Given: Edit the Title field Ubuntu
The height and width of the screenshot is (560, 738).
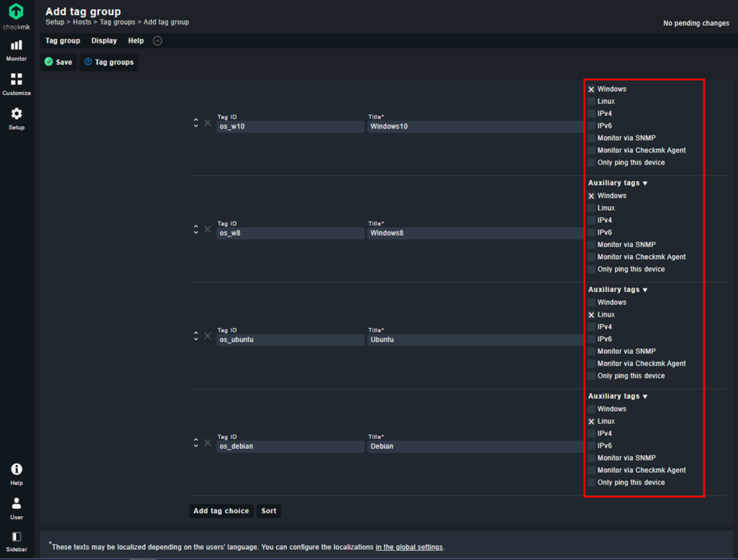Looking at the screenshot, I should [x=476, y=339].
